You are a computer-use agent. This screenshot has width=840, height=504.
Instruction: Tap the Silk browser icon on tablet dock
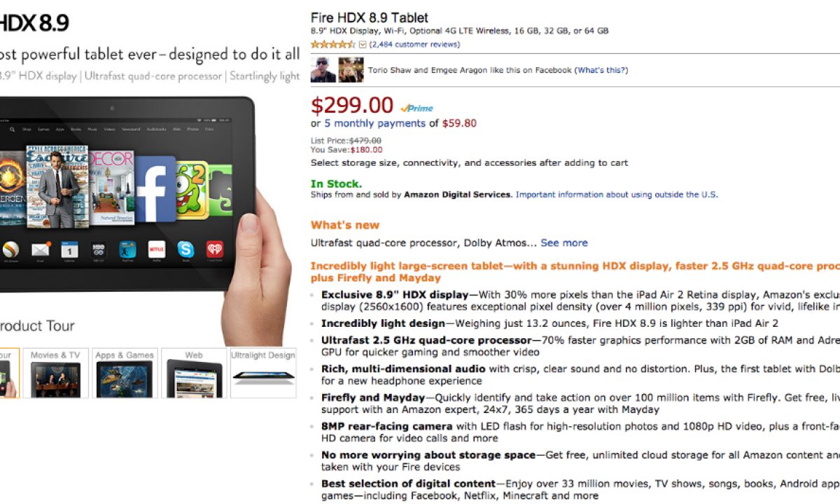[10, 248]
